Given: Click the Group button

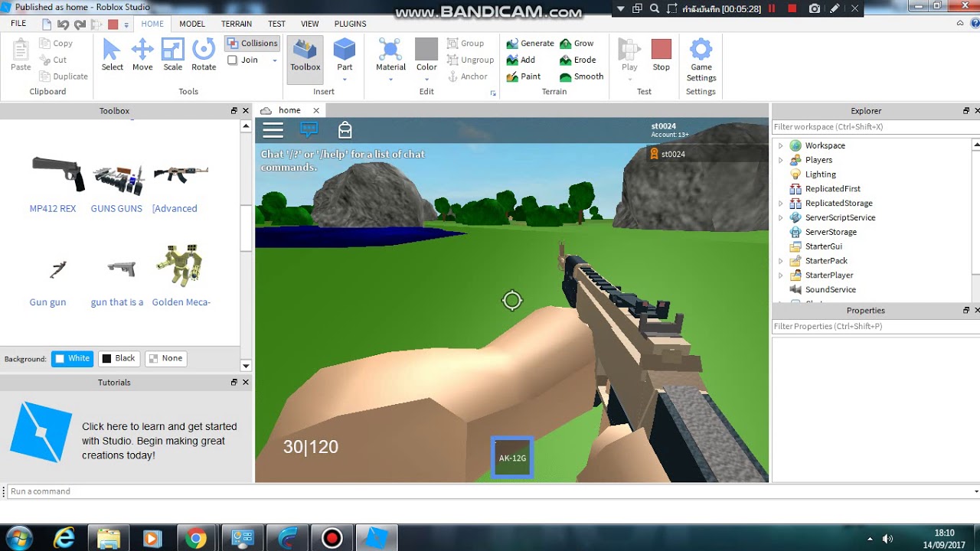Looking at the screenshot, I should (x=465, y=44).
